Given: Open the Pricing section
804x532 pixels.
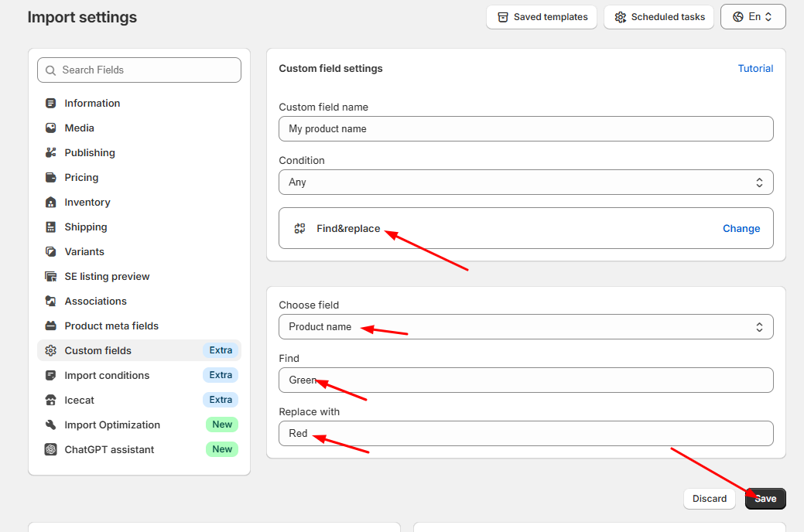Looking at the screenshot, I should [139, 177].
